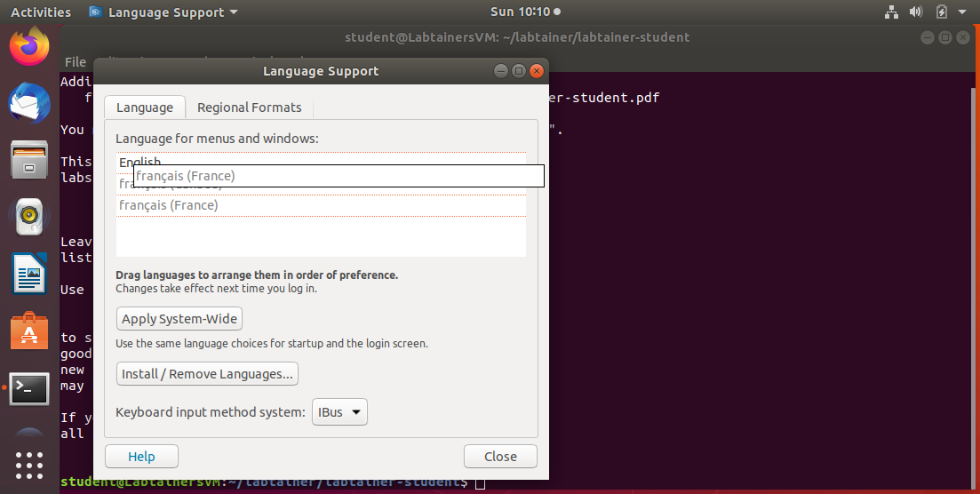Open Rhythmbox music player icon
This screenshot has height=494, width=980.
coord(29,216)
